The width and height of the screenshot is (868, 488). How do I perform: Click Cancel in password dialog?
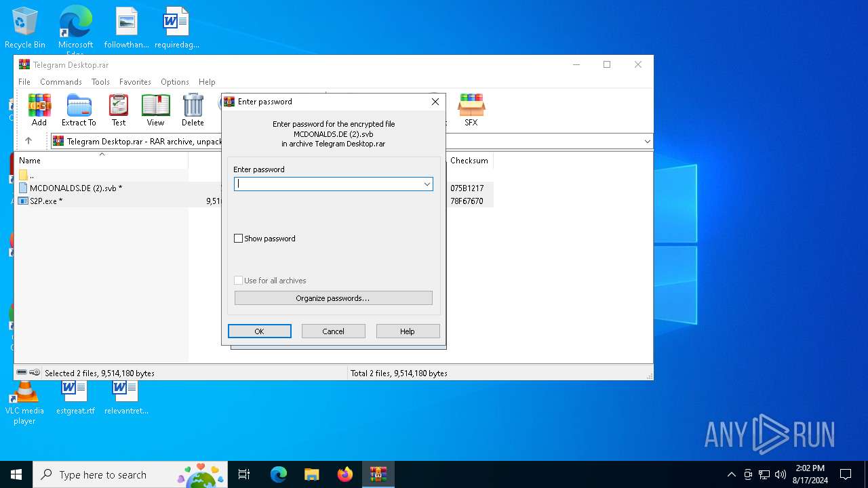click(x=333, y=331)
